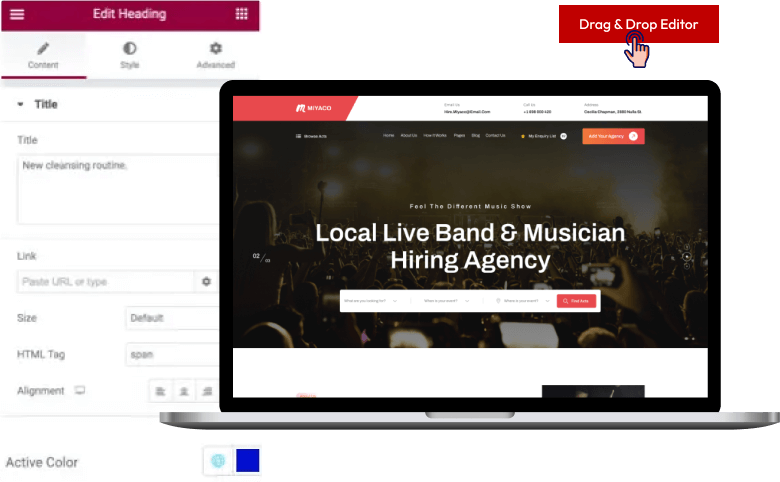
Task: Open the blue Active Color swatch
Action: [x=246, y=461]
